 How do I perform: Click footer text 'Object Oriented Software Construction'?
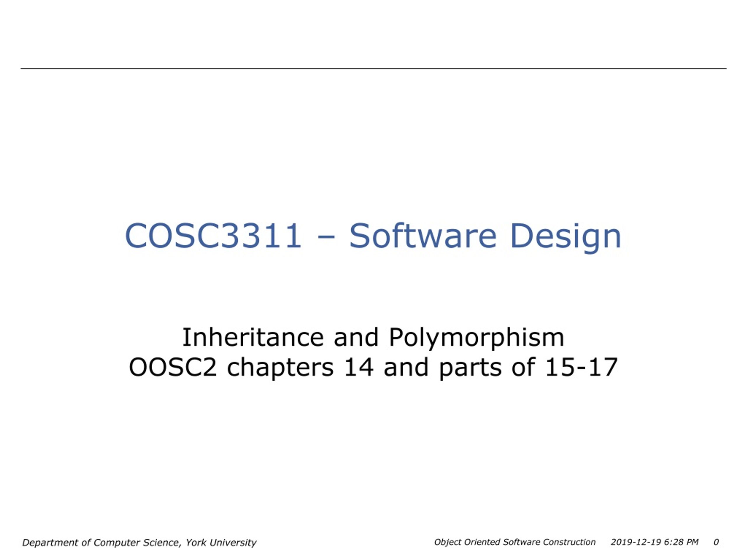(x=515, y=542)
